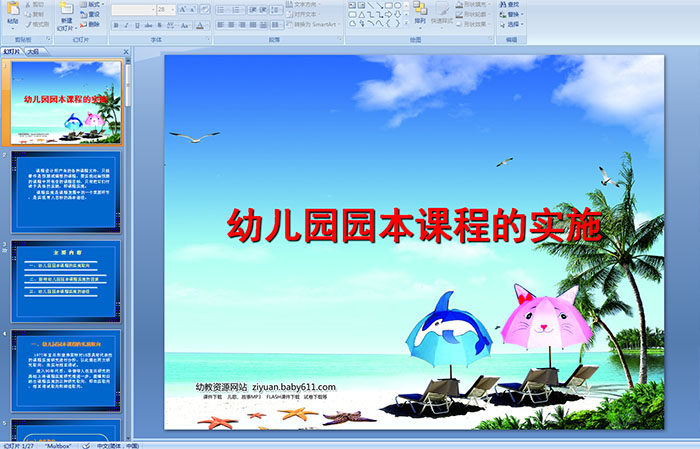Click the Select (选择) icon
Viewport: 700px width, 449px height.
click(503, 24)
